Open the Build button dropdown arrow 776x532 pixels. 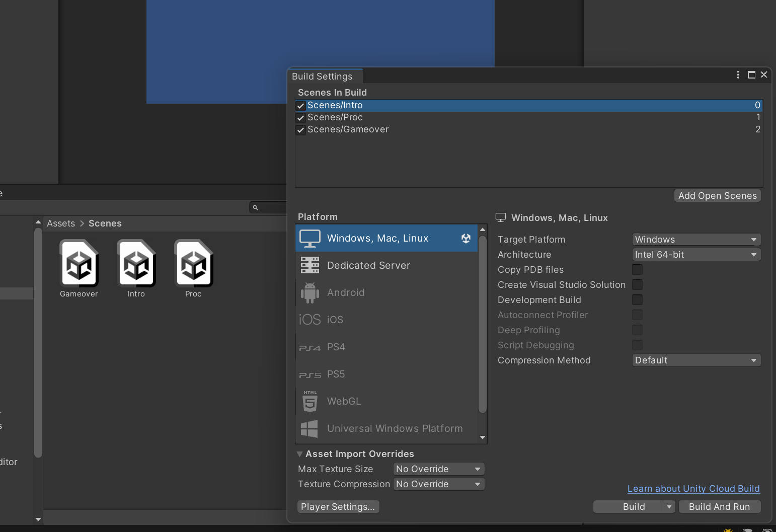[669, 507]
